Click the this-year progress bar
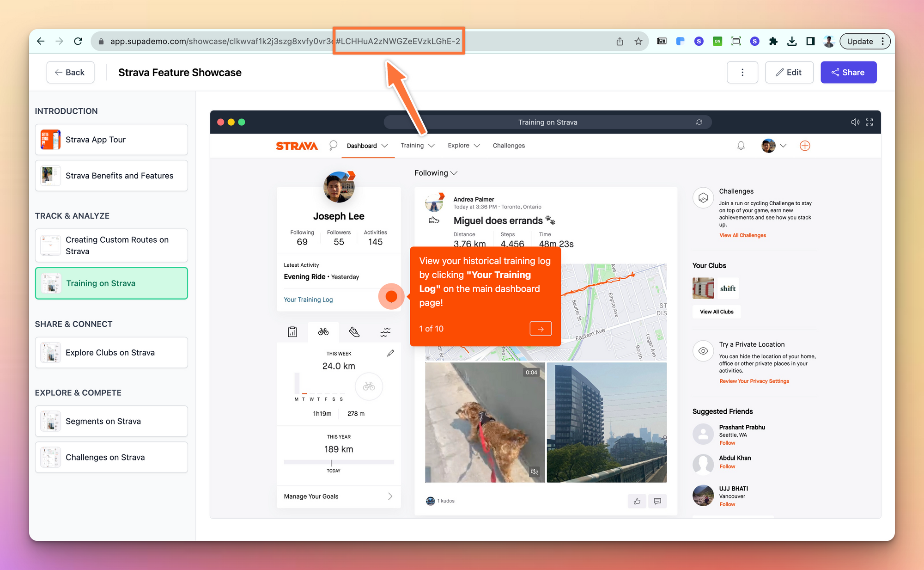 coord(339,462)
